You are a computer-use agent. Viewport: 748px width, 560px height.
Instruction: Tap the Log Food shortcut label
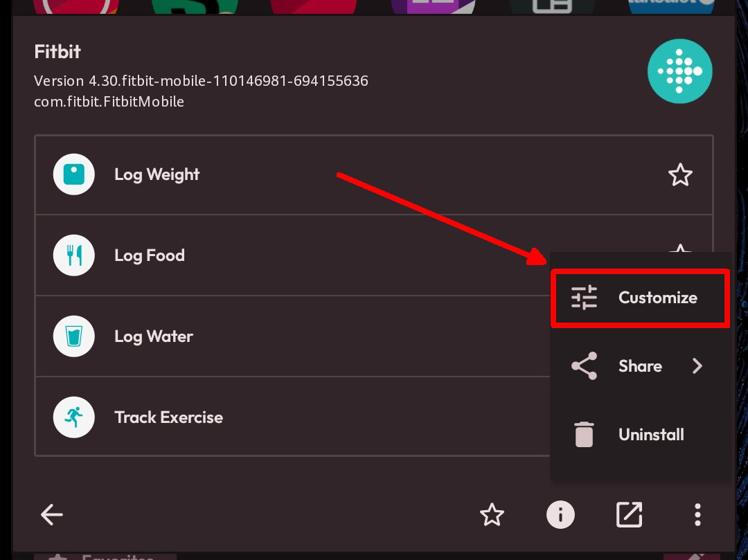tap(150, 255)
